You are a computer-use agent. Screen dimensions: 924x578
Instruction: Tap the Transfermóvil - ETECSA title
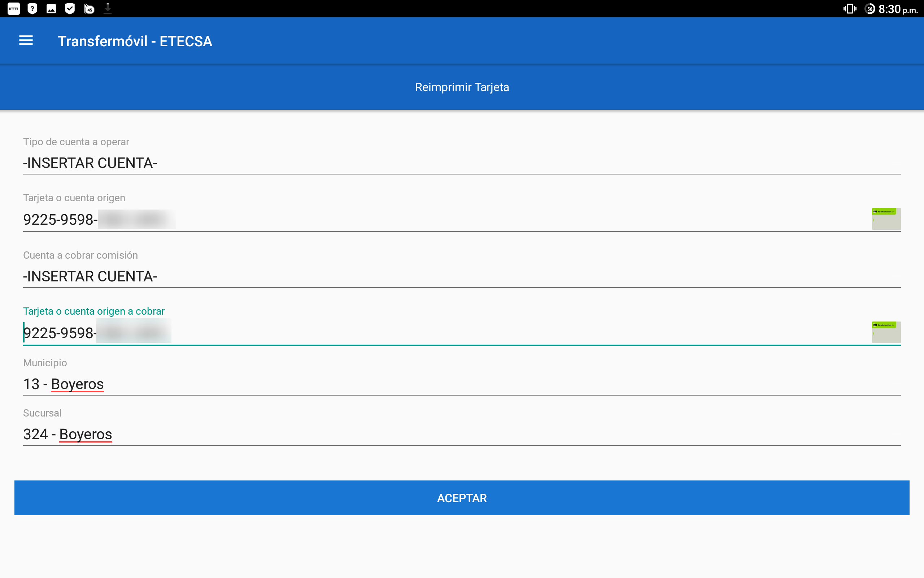point(135,41)
